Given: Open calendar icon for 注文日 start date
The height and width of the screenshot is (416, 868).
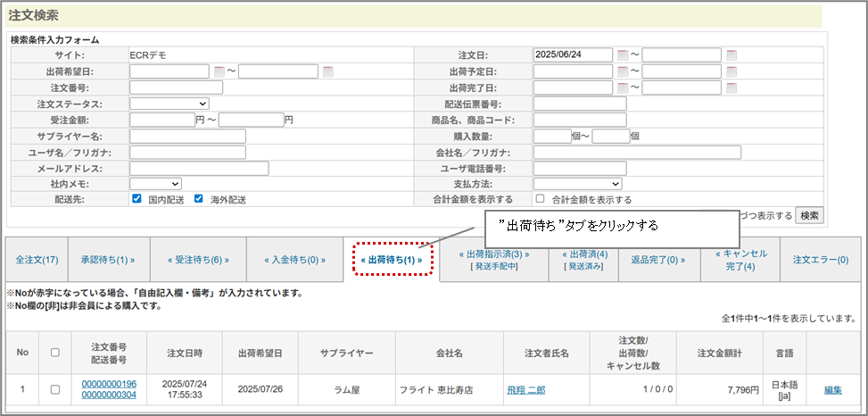Looking at the screenshot, I should [x=622, y=55].
